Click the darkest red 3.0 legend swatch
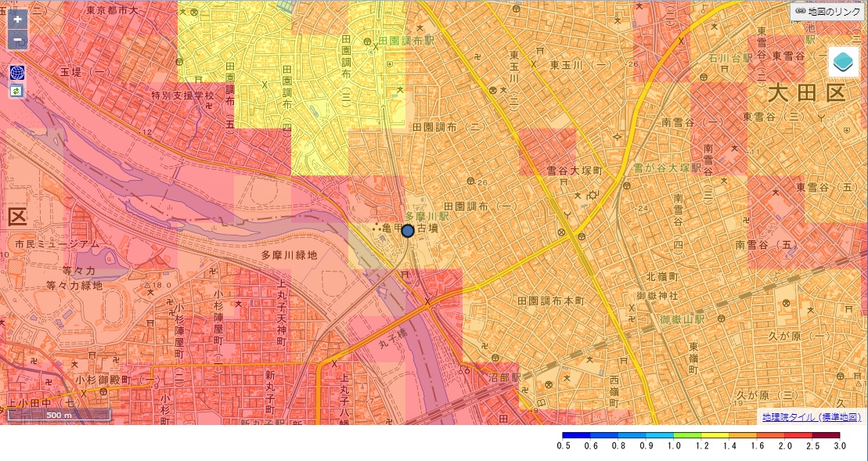Screen dimensions: 868x461 click(x=826, y=435)
